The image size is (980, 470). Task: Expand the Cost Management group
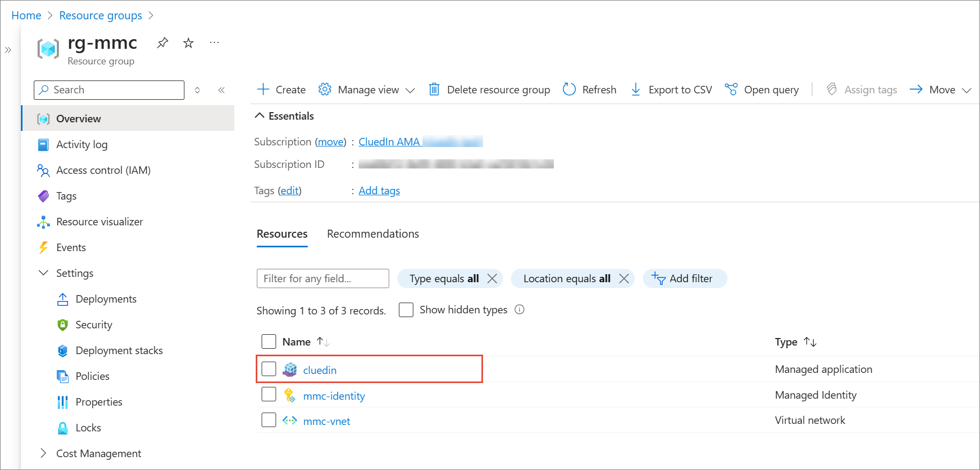[x=43, y=453]
